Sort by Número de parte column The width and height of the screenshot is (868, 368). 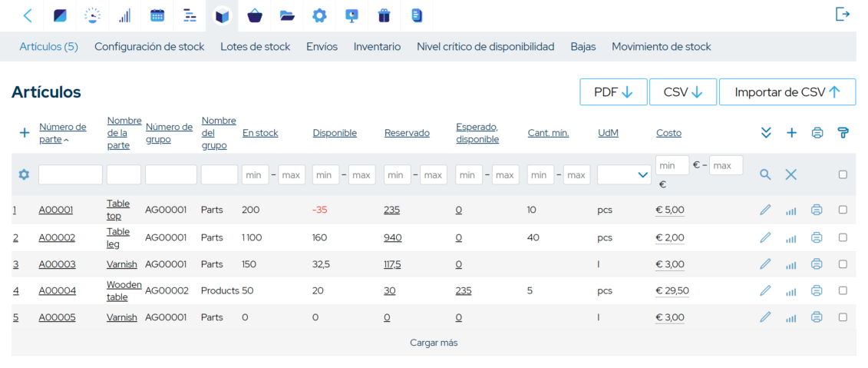click(63, 133)
